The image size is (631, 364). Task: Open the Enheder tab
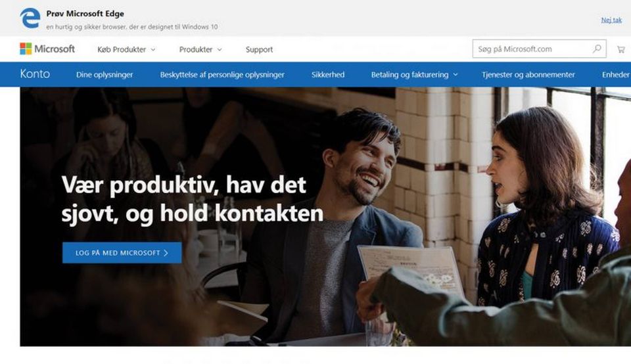(x=616, y=75)
